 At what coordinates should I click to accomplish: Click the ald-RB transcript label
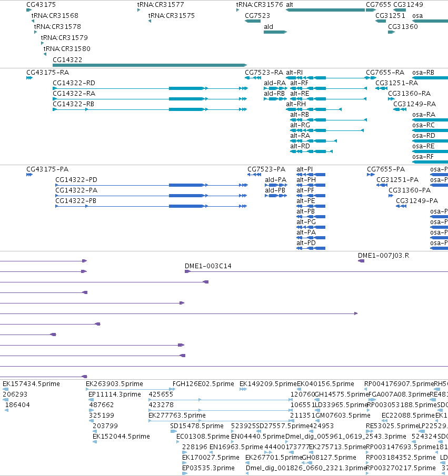(274, 94)
